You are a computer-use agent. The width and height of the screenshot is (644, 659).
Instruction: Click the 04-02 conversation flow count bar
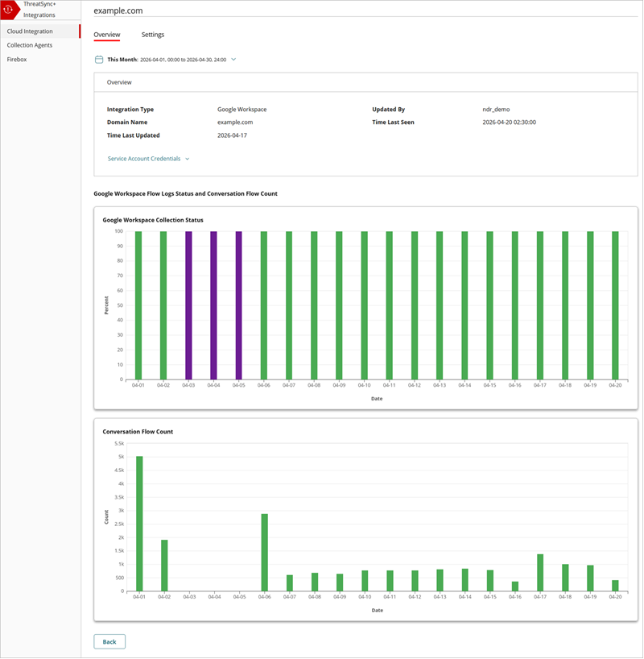tap(164, 566)
